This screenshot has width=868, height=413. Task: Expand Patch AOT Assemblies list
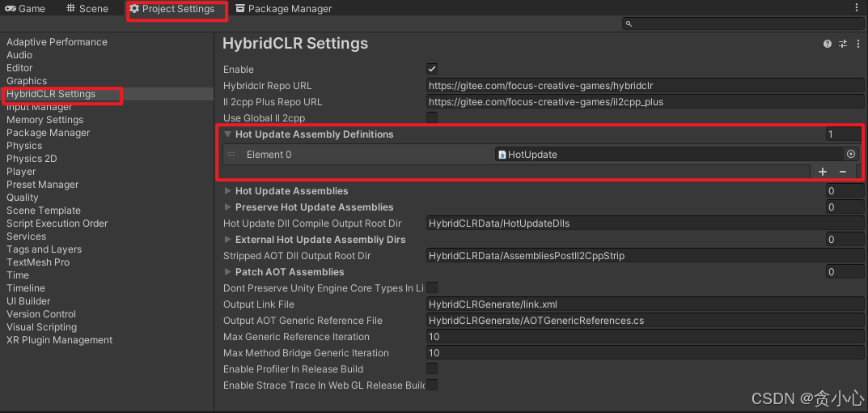[x=227, y=271]
